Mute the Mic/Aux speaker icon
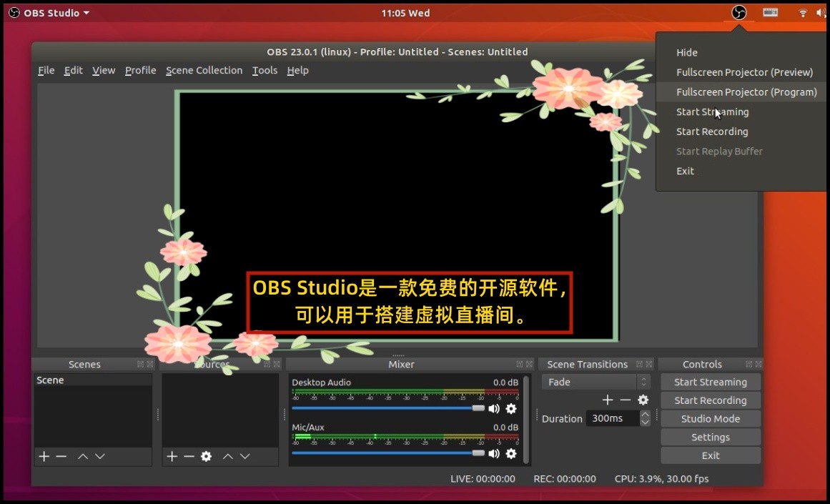This screenshot has width=830, height=504. click(494, 453)
